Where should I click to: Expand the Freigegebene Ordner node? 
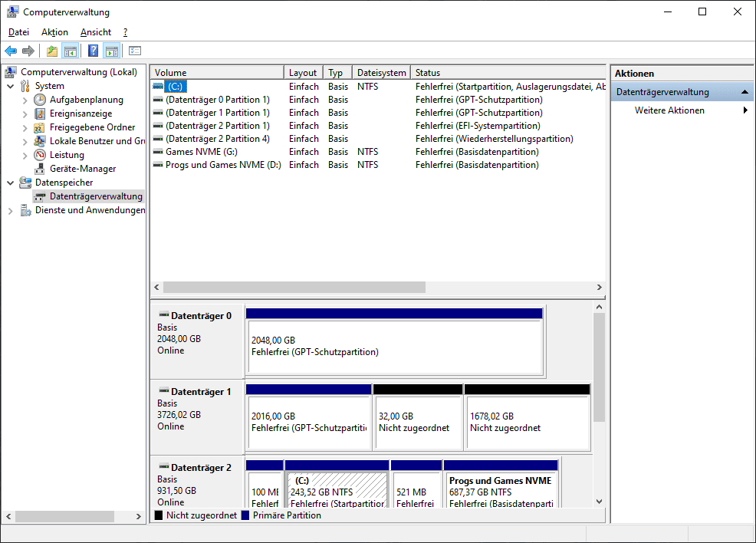click(x=25, y=128)
